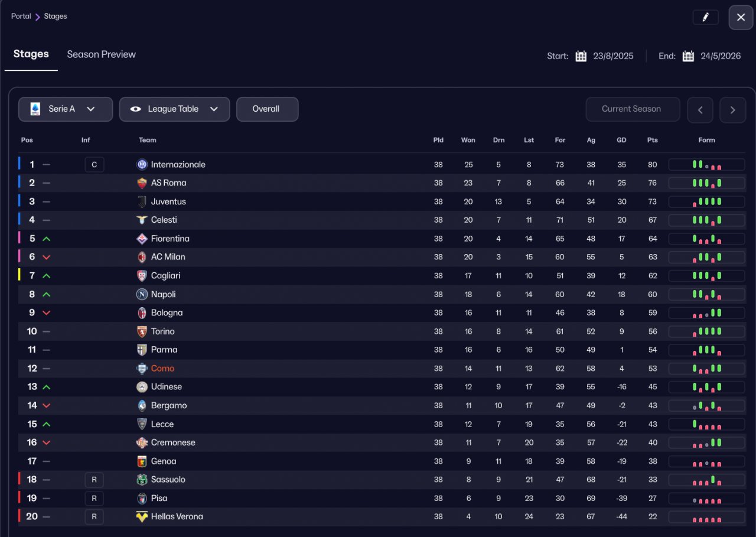756x537 pixels.
Task: Click the AS Roma club crest
Action: 142,183
